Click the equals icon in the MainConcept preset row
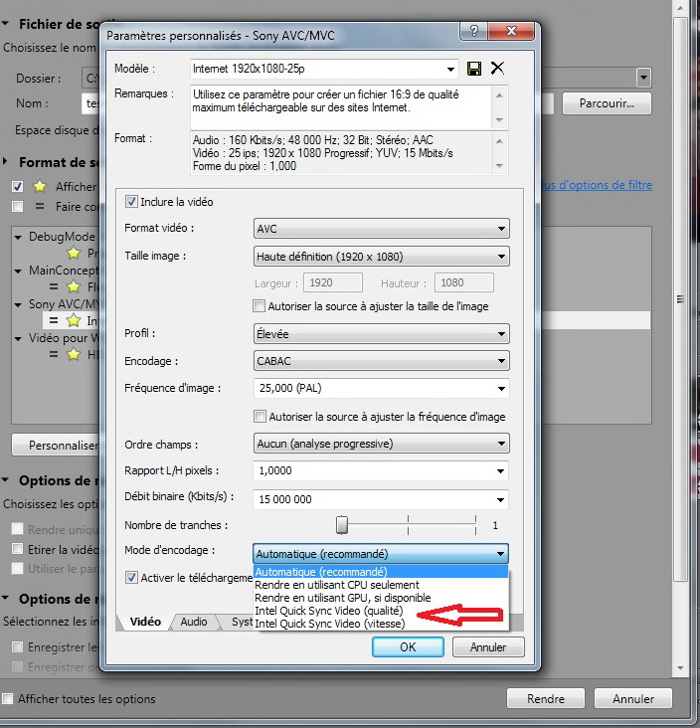 click(x=54, y=286)
